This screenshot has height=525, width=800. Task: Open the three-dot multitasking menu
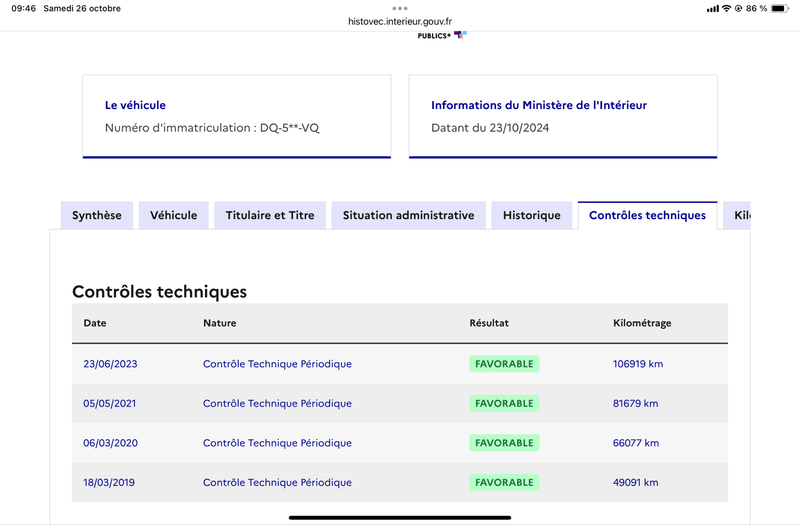(x=399, y=8)
